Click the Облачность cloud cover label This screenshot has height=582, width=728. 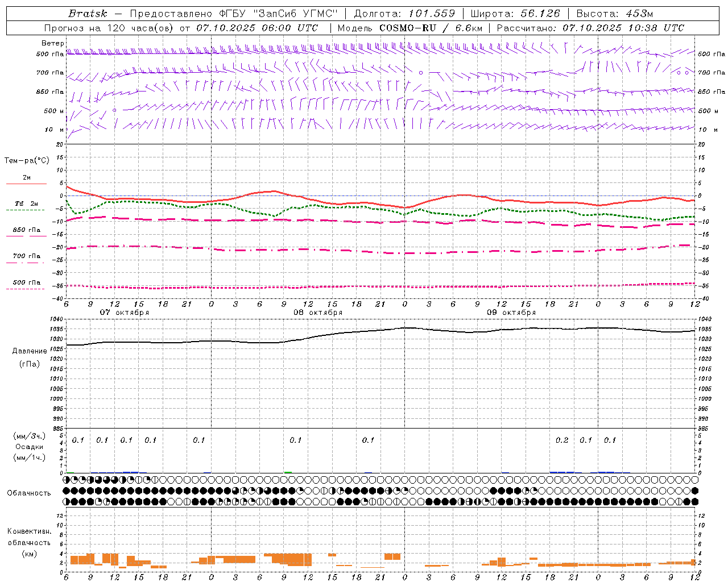click(29, 493)
